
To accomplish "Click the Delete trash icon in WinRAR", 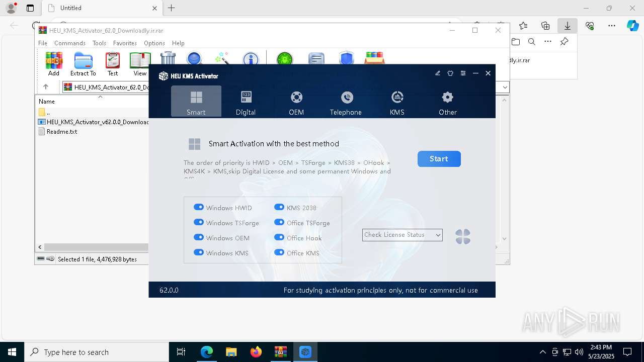I will (168, 58).
